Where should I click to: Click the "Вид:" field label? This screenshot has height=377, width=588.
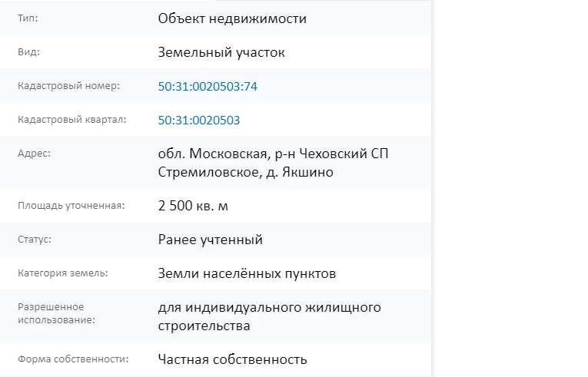click(28, 52)
